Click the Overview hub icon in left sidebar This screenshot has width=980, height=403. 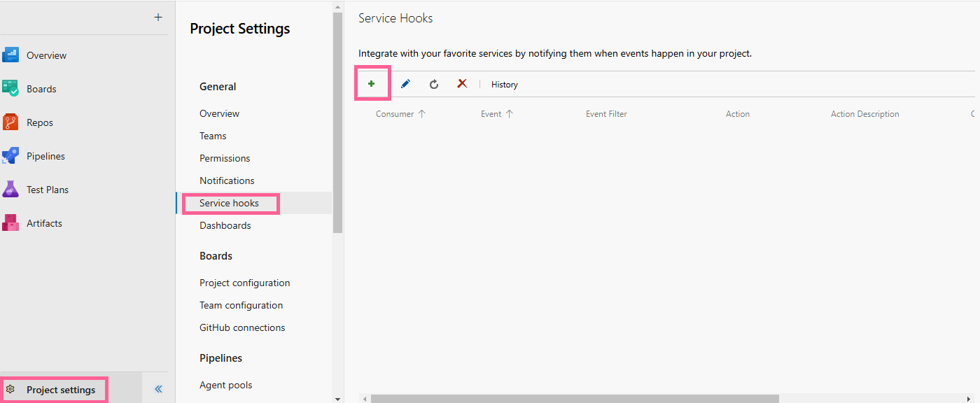[10, 55]
